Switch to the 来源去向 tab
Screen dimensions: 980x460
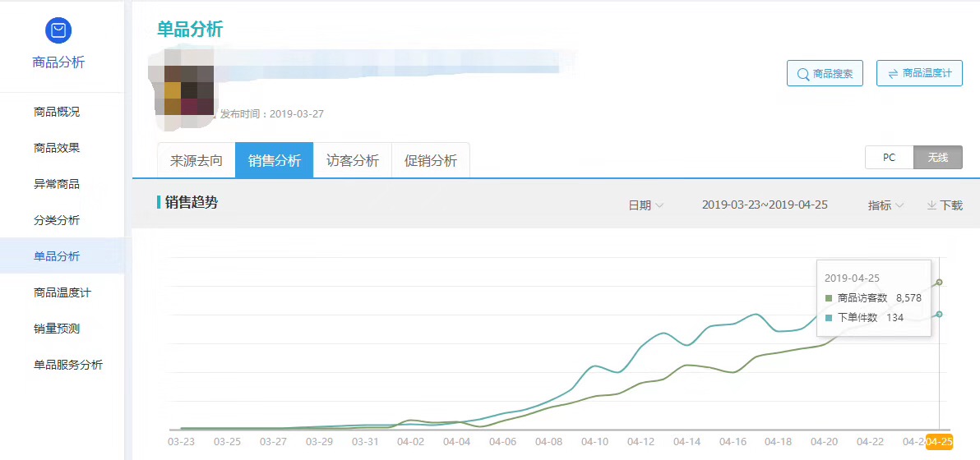pos(196,160)
